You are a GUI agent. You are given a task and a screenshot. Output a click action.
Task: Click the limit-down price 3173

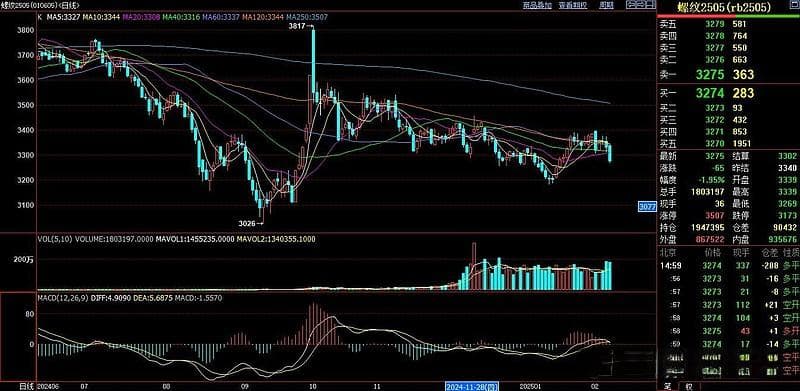pos(787,215)
